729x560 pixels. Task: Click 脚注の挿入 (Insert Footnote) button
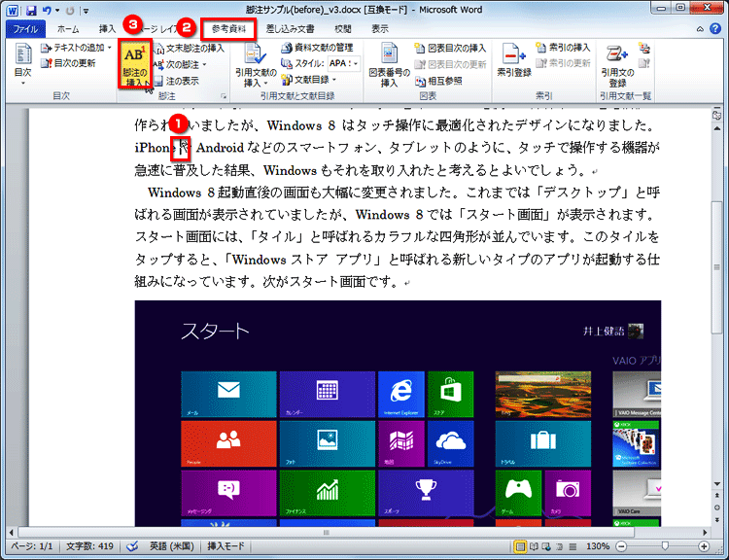pos(135,64)
